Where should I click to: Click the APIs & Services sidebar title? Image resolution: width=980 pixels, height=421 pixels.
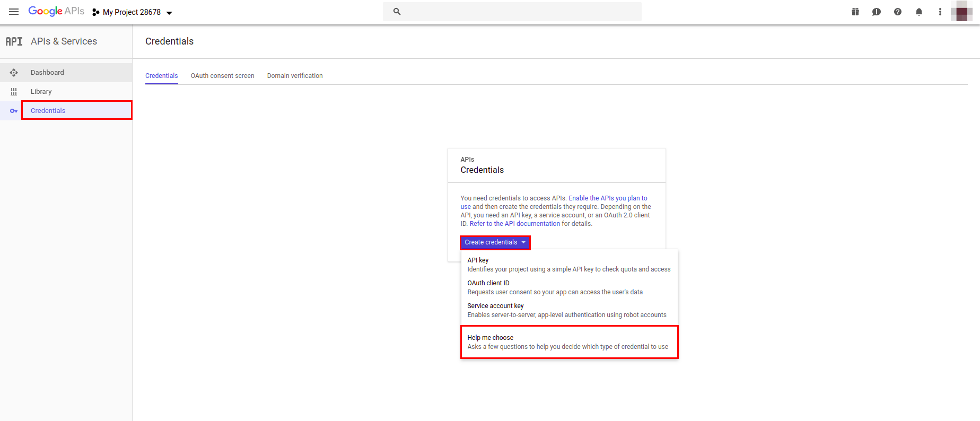tap(64, 41)
